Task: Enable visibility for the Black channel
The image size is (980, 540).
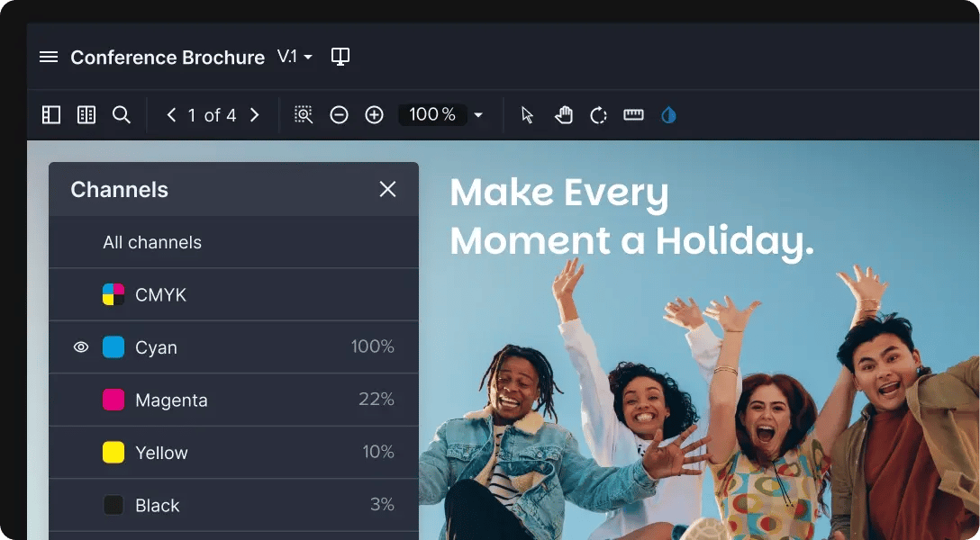Action: pyautogui.click(x=81, y=505)
